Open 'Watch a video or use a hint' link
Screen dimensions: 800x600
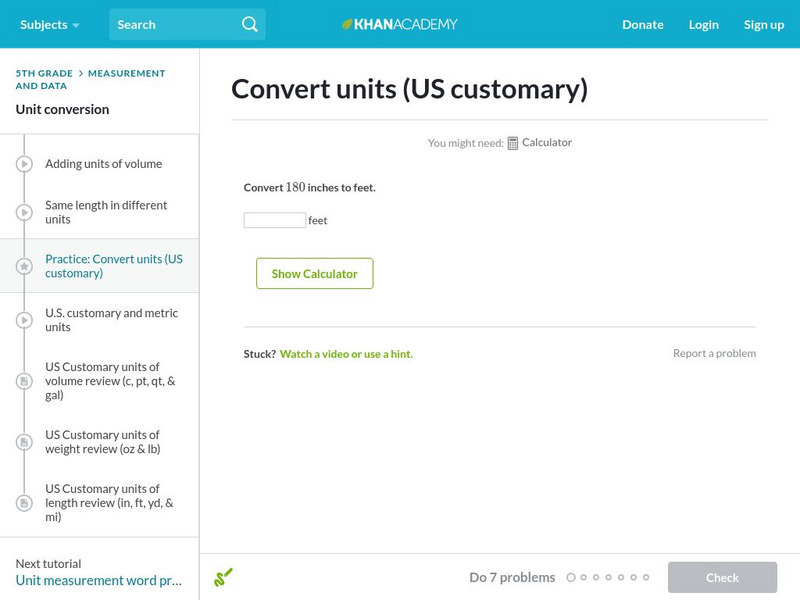coord(346,354)
